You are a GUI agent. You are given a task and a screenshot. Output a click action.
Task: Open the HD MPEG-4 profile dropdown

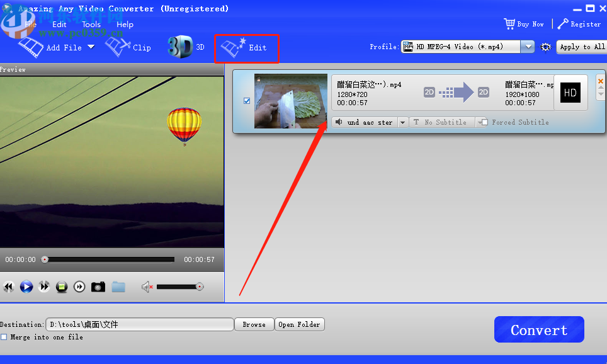click(x=528, y=46)
